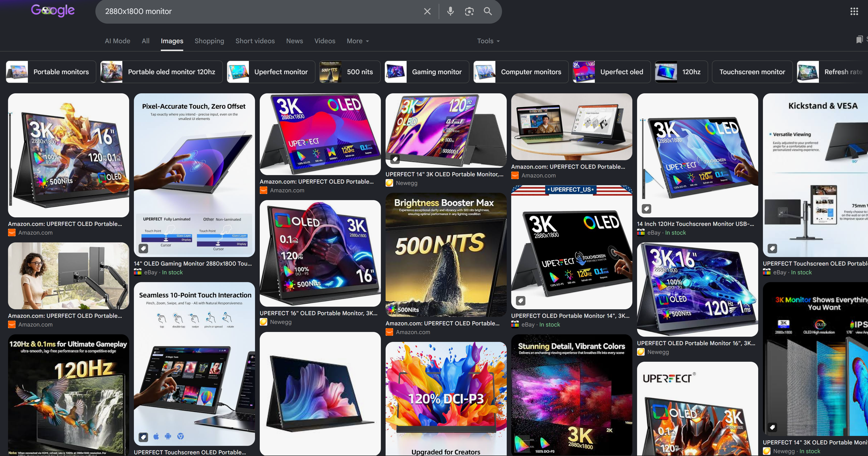Open 'UPERFECT 16" OLED Portable Monitor, 3K' link
This screenshot has width=868, height=456.
(x=319, y=313)
